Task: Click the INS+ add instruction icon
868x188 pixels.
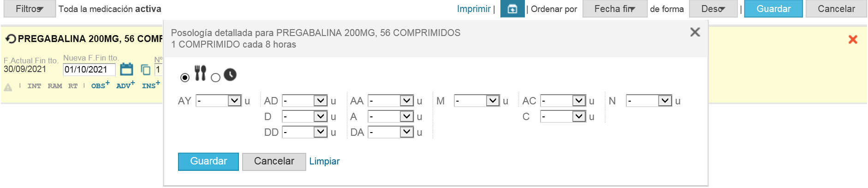Action: [x=151, y=85]
